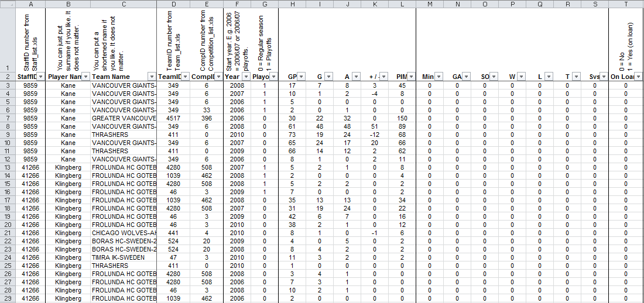644x303 pixels.
Task: Open the Team Name filter dropdown
Action: [152, 77]
